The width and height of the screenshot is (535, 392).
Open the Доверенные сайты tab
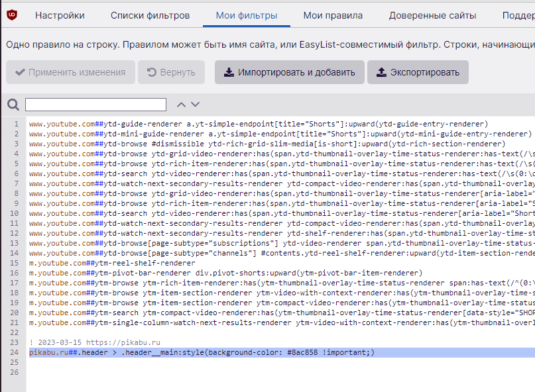point(432,15)
